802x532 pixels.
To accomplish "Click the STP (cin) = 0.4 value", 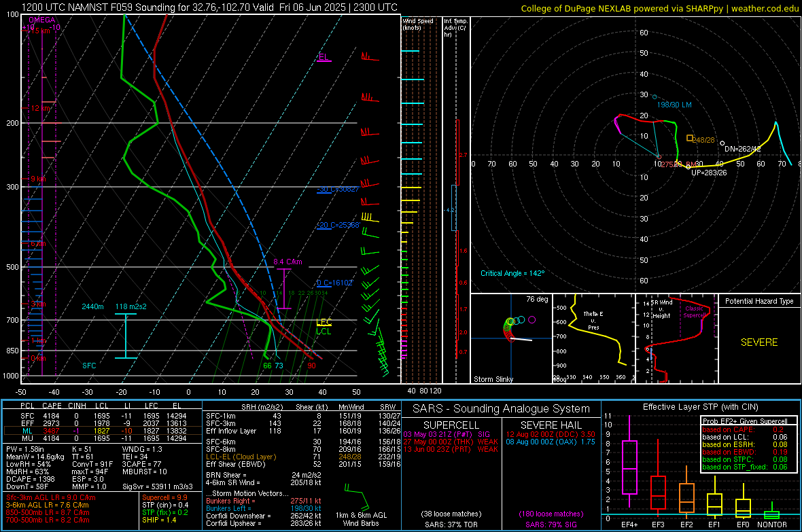I will [x=165, y=505].
